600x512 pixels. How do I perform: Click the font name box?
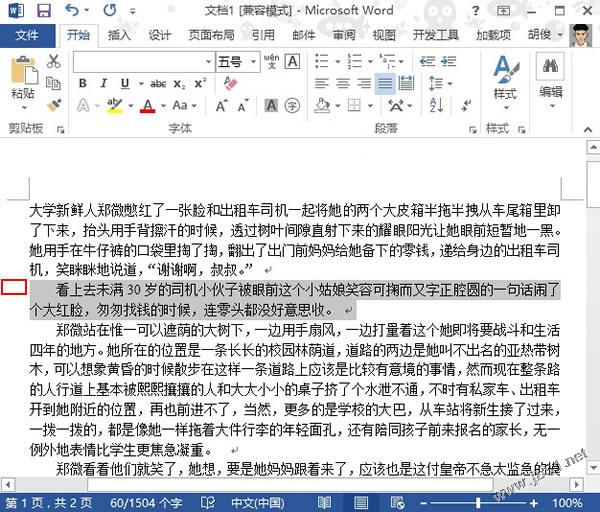[x=143, y=61]
